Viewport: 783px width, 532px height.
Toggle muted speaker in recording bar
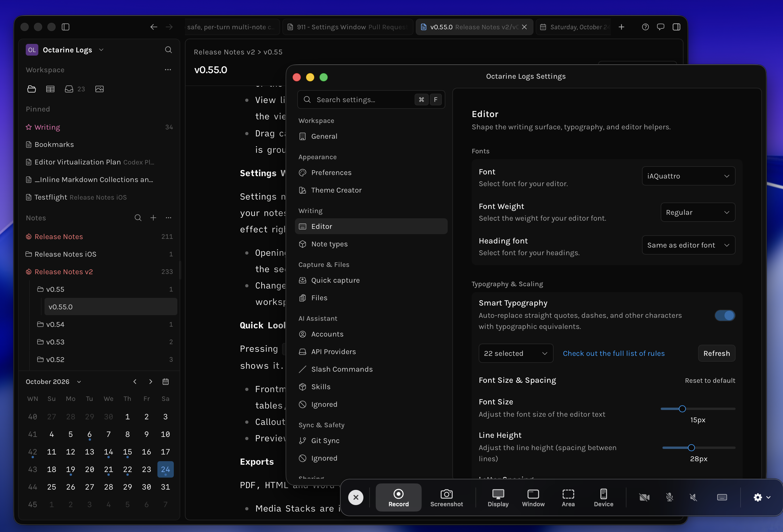[693, 497]
